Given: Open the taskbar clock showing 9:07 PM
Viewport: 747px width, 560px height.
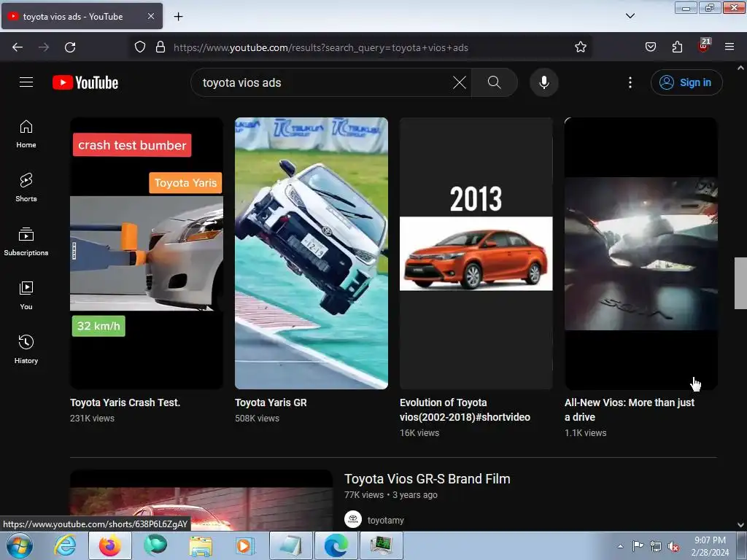Looking at the screenshot, I should [x=710, y=546].
